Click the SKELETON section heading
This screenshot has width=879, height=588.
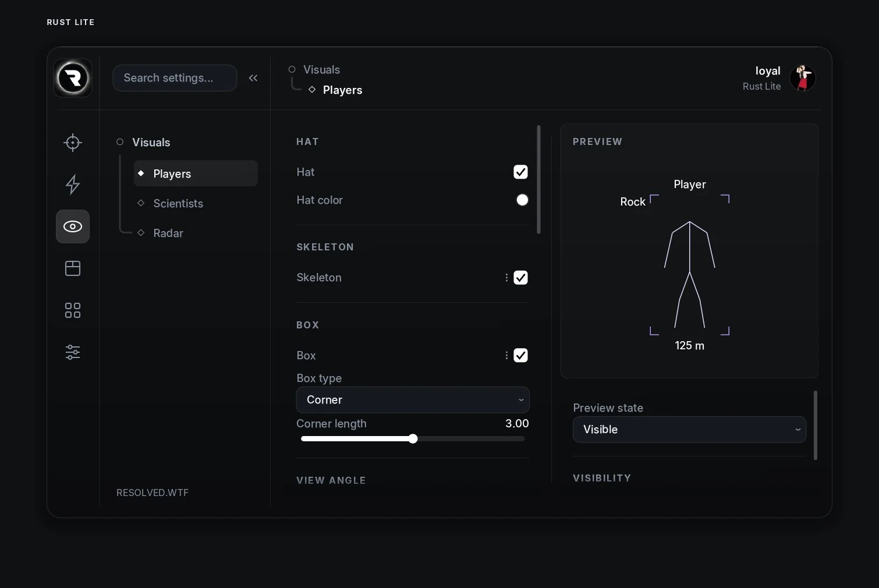click(325, 247)
